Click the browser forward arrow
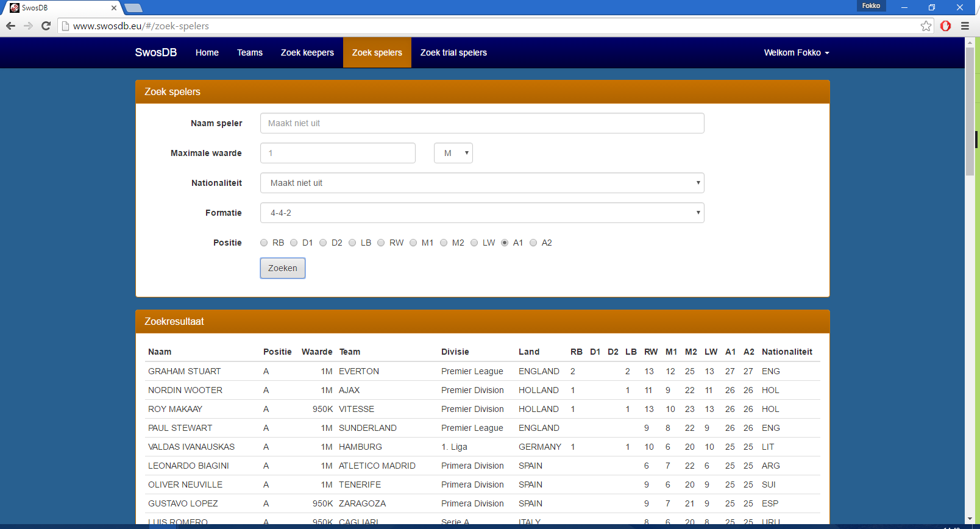980x529 pixels. 28,26
